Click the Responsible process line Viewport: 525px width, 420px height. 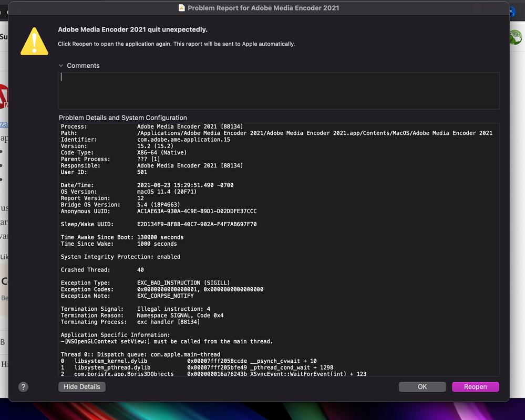click(152, 165)
